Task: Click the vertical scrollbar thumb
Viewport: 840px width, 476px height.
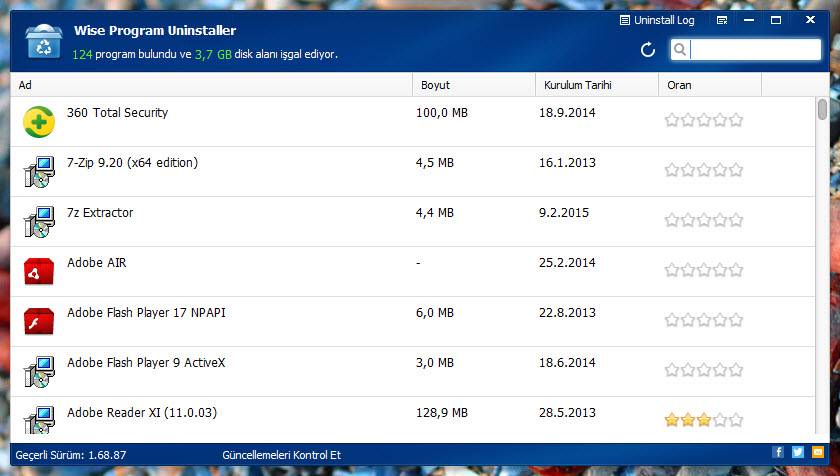Action: [x=822, y=108]
